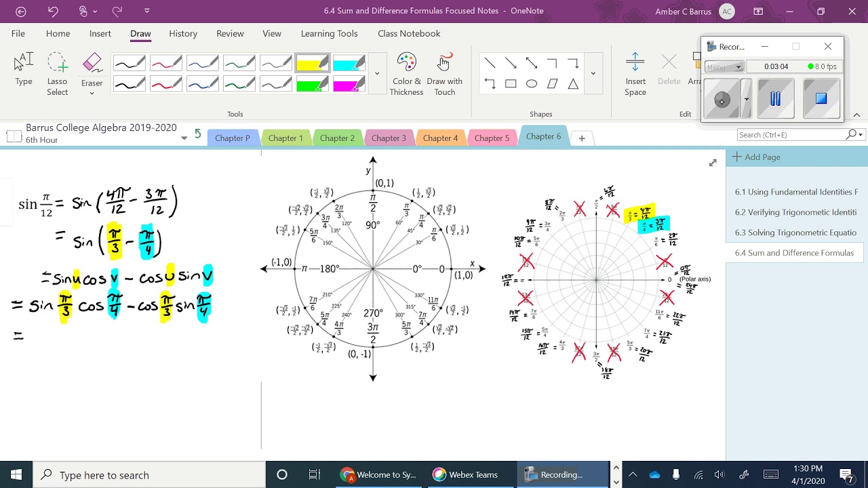Click Add Page
This screenshot has width=868, height=488.
click(756, 157)
